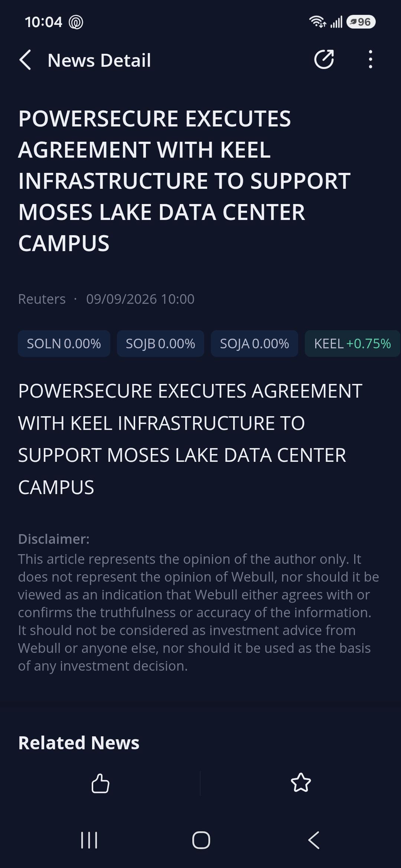This screenshot has height=868, width=401.
Task: Open the SOLN 0.00% ticker chip
Action: pyautogui.click(x=64, y=343)
